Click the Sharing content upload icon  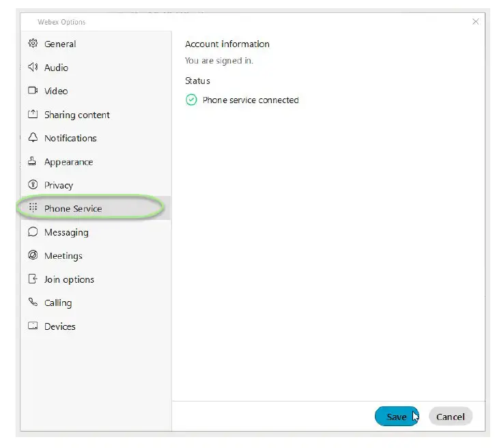(x=33, y=114)
